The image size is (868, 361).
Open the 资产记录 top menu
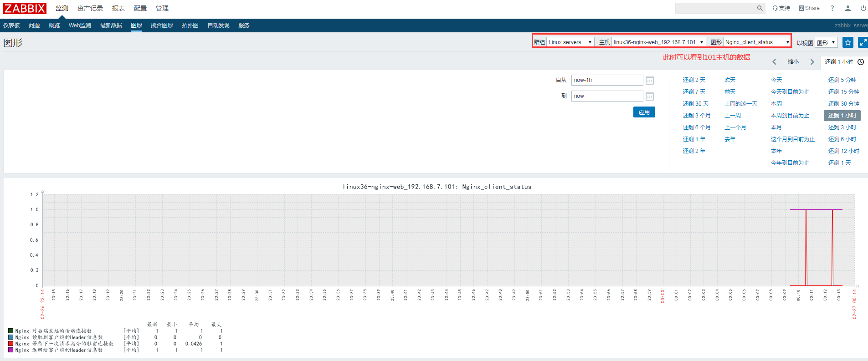[90, 8]
